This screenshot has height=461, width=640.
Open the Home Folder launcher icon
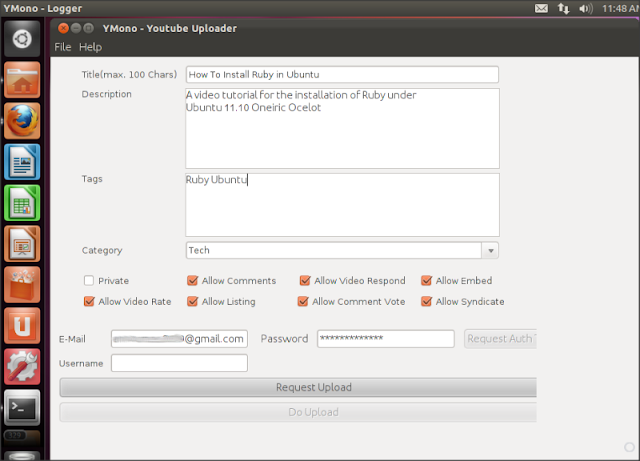[22, 80]
